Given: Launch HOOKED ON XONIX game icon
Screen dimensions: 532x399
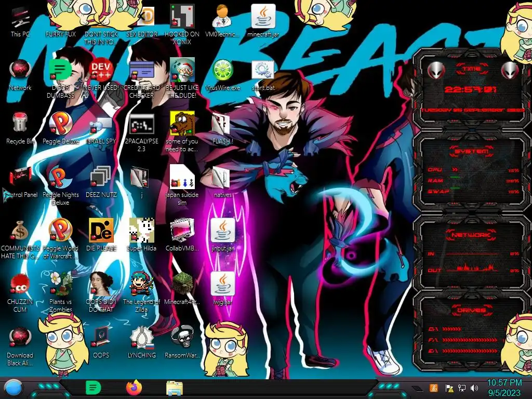Looking at the screenshot, I should coord(182,25).
